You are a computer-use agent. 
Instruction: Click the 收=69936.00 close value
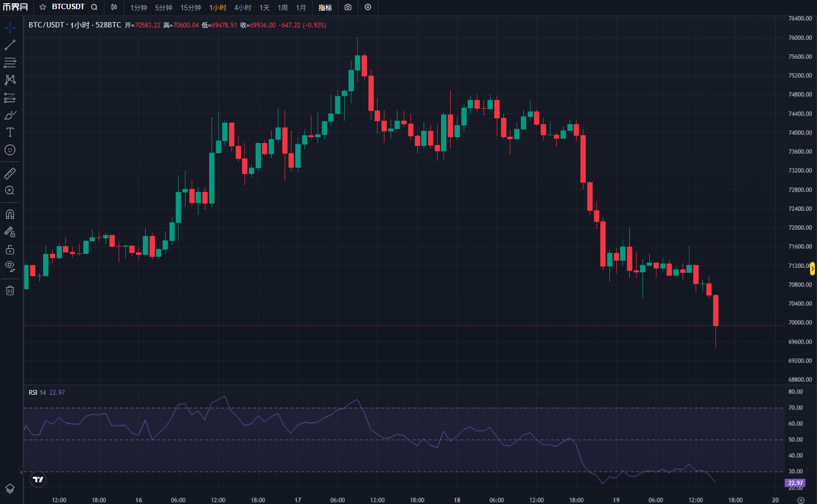pos(258,25)
